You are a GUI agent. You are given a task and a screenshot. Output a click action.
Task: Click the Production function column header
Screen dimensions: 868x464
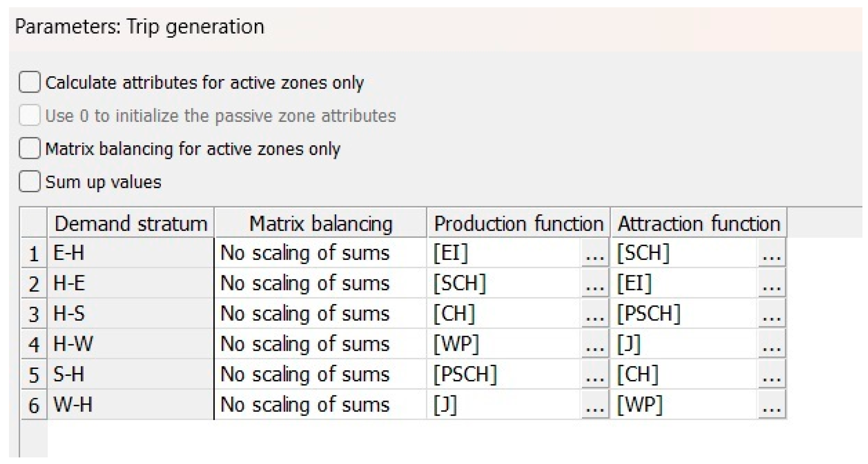point(519,223)
